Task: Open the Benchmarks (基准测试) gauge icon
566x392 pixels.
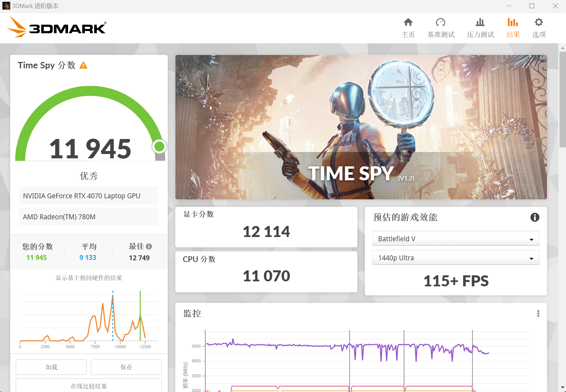Action: (441, 23)
